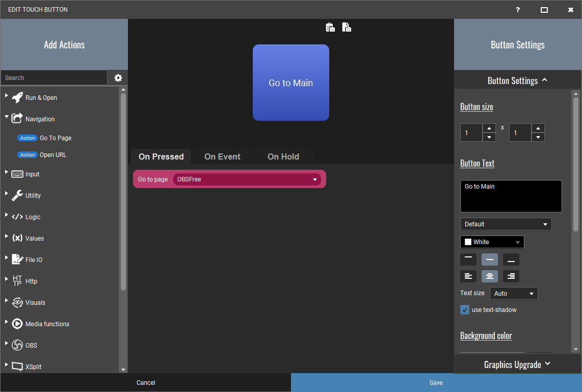582x392 pixels.
Task: Click the OBS category icon
Action: [x=17, y=346]
